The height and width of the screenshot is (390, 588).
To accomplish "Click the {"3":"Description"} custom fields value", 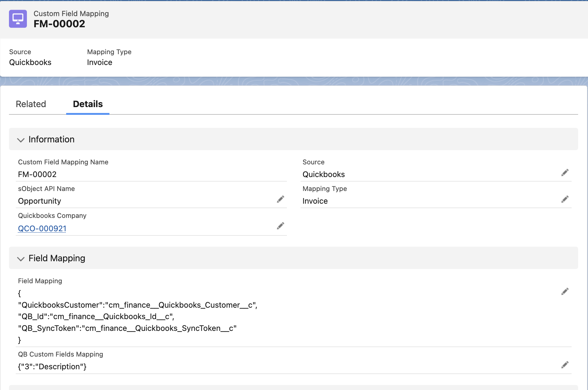I will click(52, 367).
